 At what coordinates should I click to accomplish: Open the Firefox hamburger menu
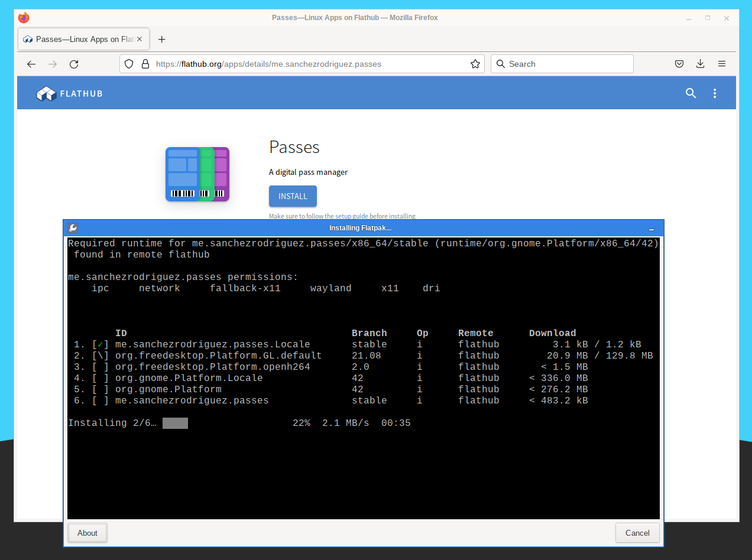tap(722, 64)
